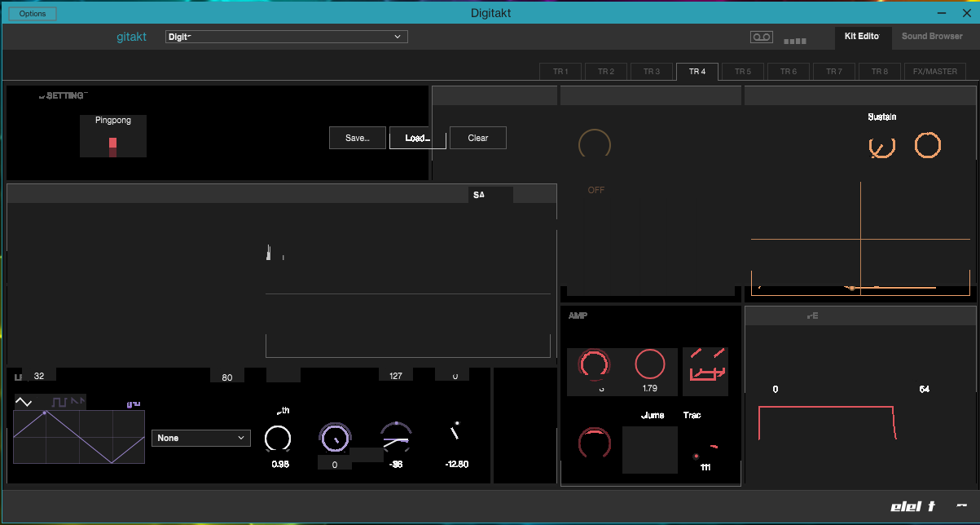Open the FX/MASTER tab
Screen dimensions: 980x525
click(x=934, y=72)
